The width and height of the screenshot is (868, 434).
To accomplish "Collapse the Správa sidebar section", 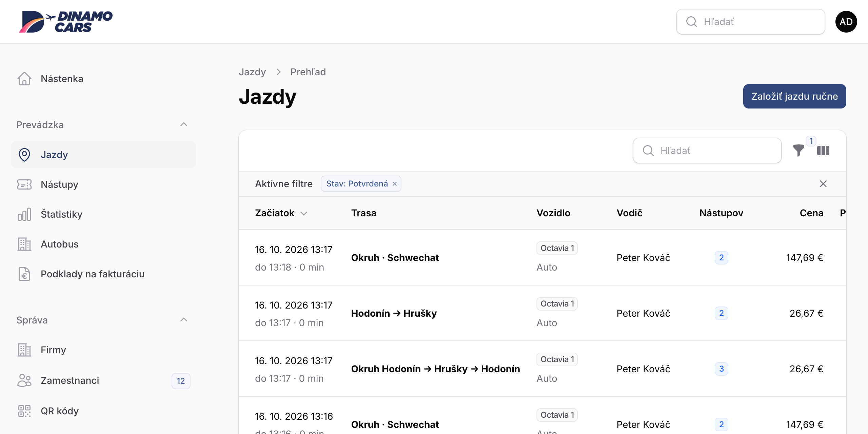I will coord(184,320).
